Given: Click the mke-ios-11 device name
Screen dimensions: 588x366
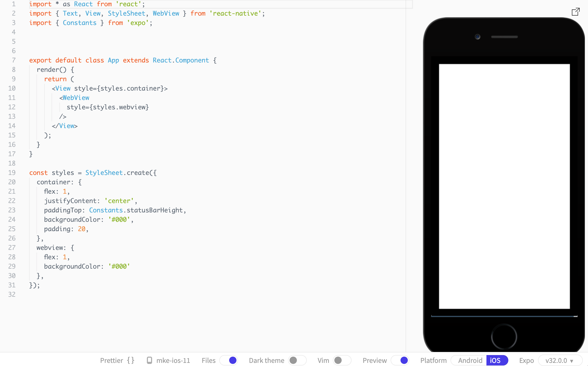Looking at the screenshot, I should (x=173, y=360).
